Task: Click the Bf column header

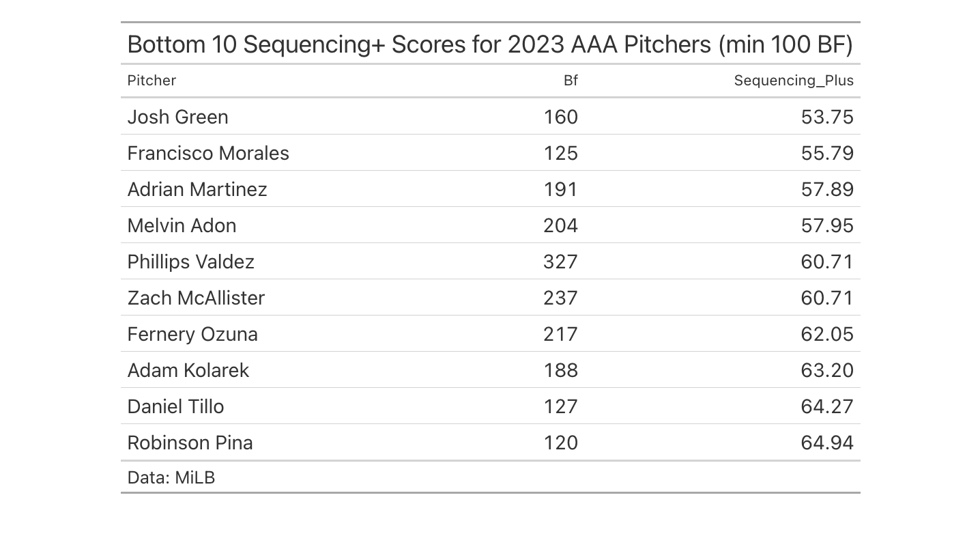Action: (x=571, y=81)
